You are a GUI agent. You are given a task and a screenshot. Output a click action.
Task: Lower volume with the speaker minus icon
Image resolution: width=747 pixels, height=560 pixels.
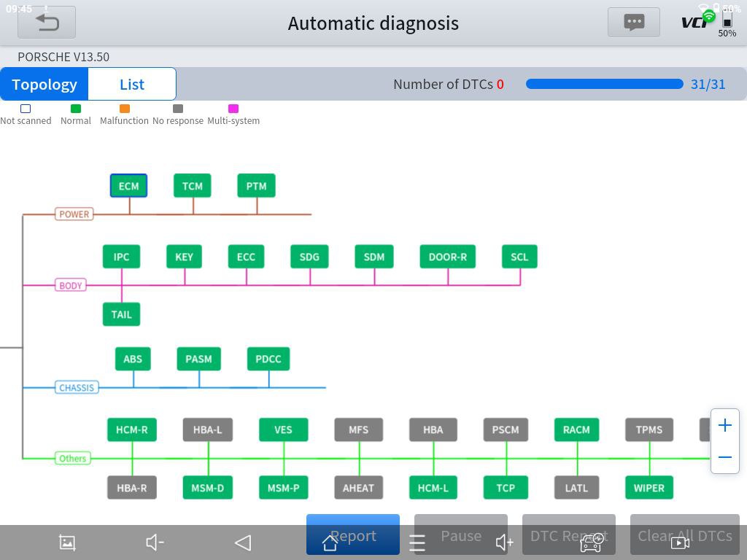pyautogui.click(x=155, y=542)
